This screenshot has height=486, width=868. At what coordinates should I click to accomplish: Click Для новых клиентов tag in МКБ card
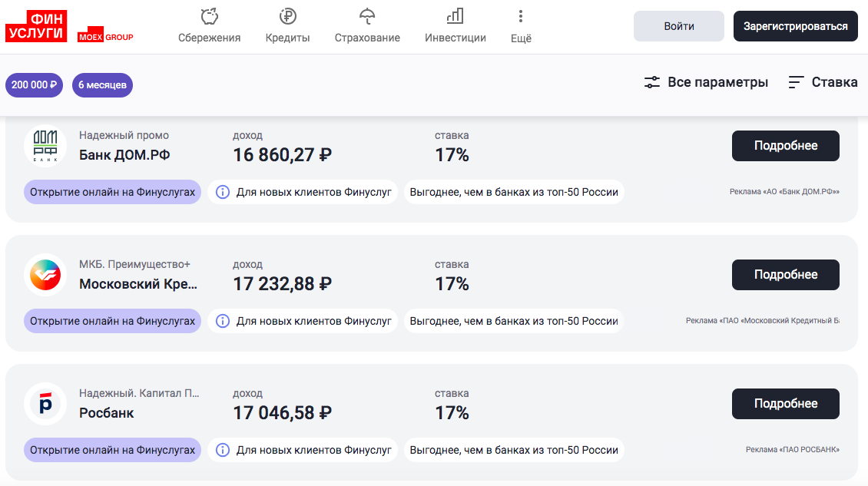tap(303, 321)
